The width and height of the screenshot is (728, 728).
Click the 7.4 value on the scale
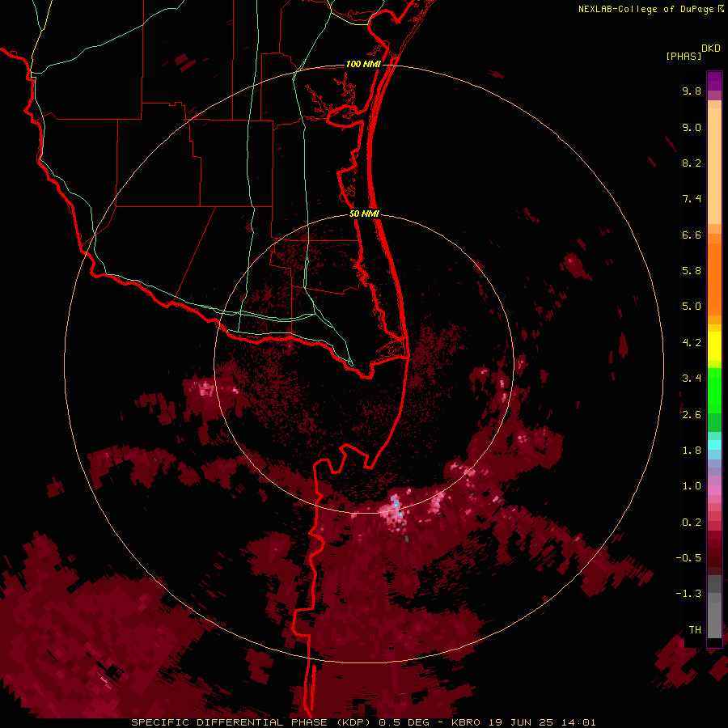click(x=692, y=199)
